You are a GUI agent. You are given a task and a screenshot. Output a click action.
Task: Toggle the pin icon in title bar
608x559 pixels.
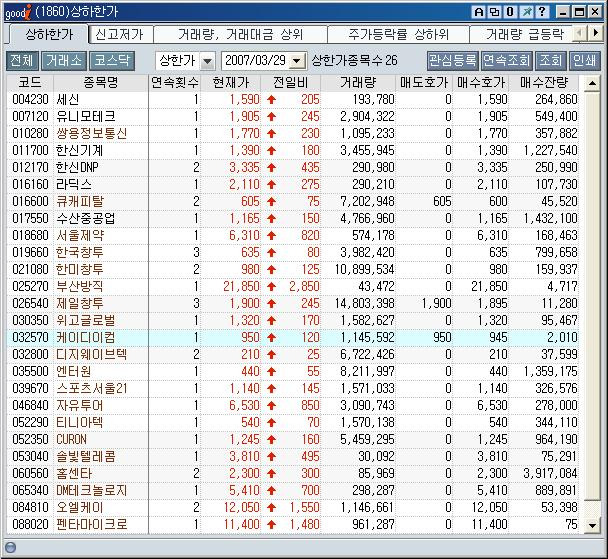coord(526,12)
